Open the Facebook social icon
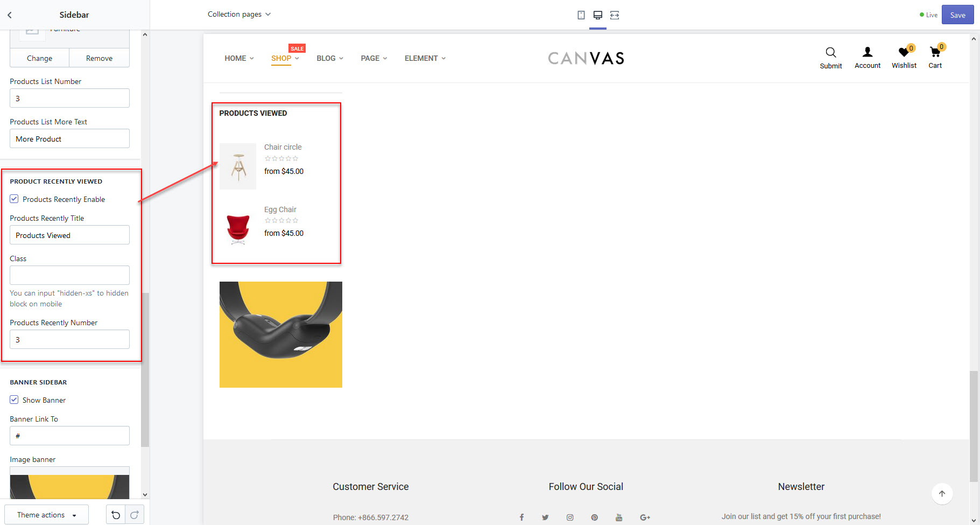This screenshot has width=980, height=525. point(521,517)
